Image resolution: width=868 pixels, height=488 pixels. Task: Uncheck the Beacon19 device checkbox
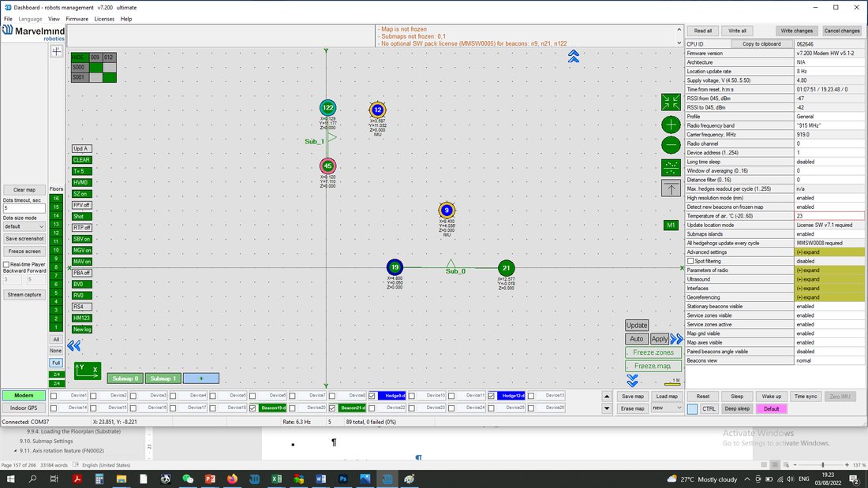pyautogui.click(x=253, y=408)
